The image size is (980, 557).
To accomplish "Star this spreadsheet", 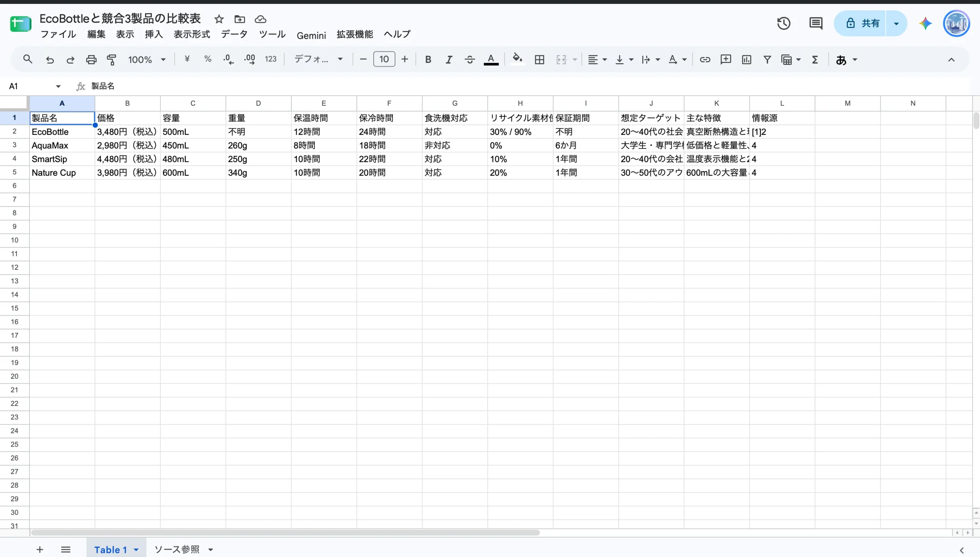I will 219,19.
